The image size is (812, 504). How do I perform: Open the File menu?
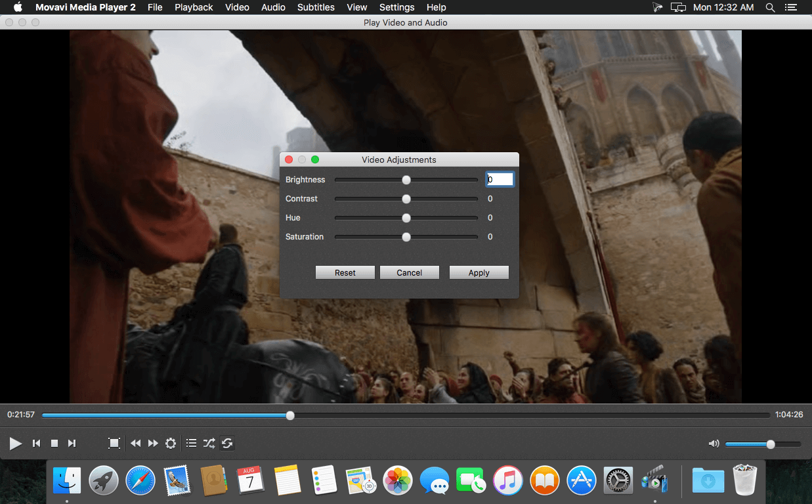155,7
